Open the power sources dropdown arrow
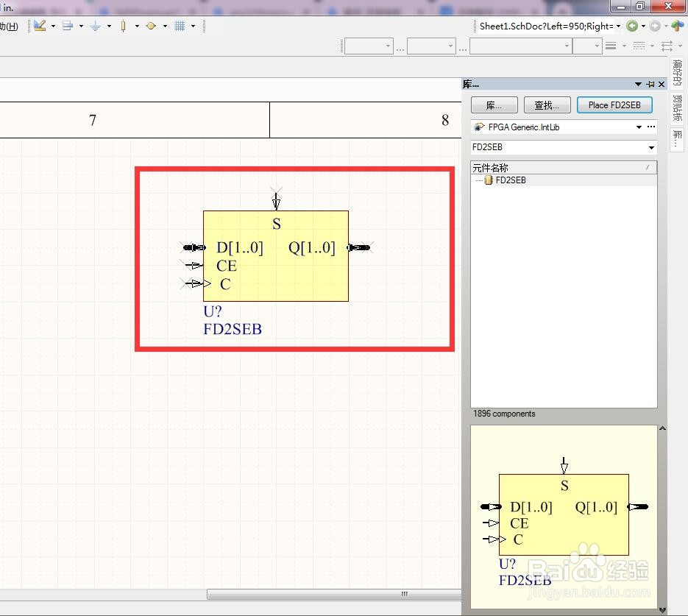The height and width of the screenshot is (616, 688). tap(109, 26)
